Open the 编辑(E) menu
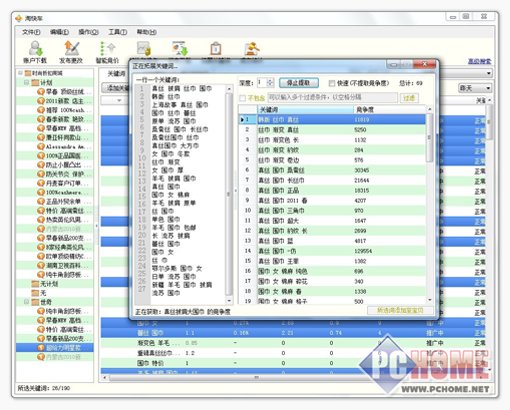This screenshot has width=510, height=410. (59, 32)
